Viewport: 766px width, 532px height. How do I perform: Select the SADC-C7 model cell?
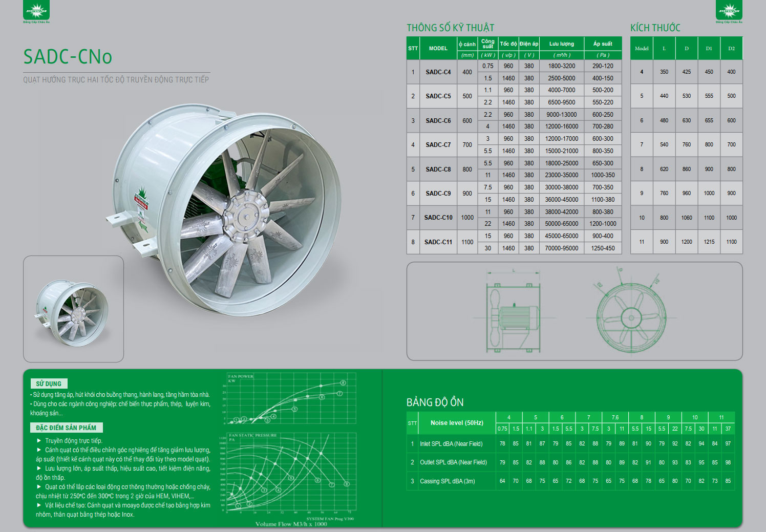438,145
